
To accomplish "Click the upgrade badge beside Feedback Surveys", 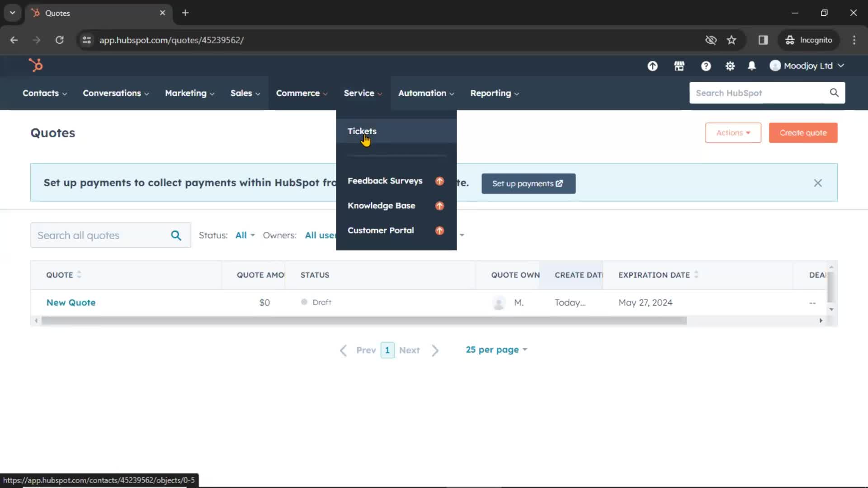I will pos(439,181).
